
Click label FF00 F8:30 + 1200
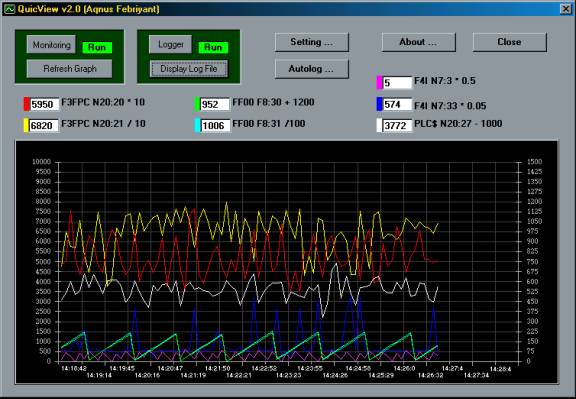pyautogui.click(x=273, y=102)
